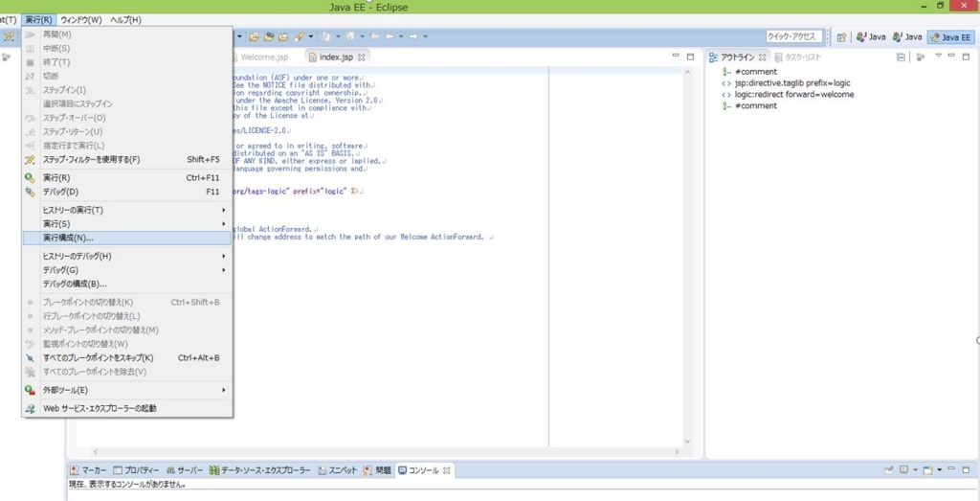The image size is (980, 501).
Task: Open the スニペット view tab
Action: click(x=338, y=470)
